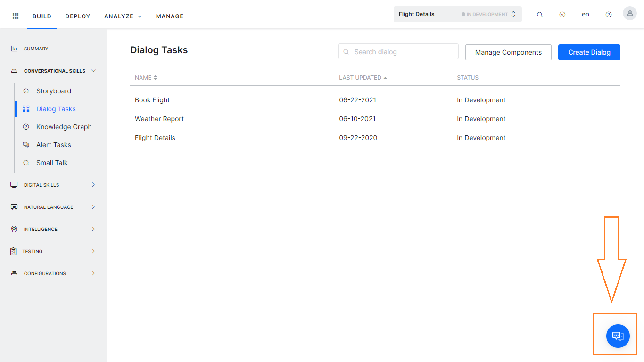Focus the Search dialog input field
The image size is (644, 362).
[x=398, y=52]
